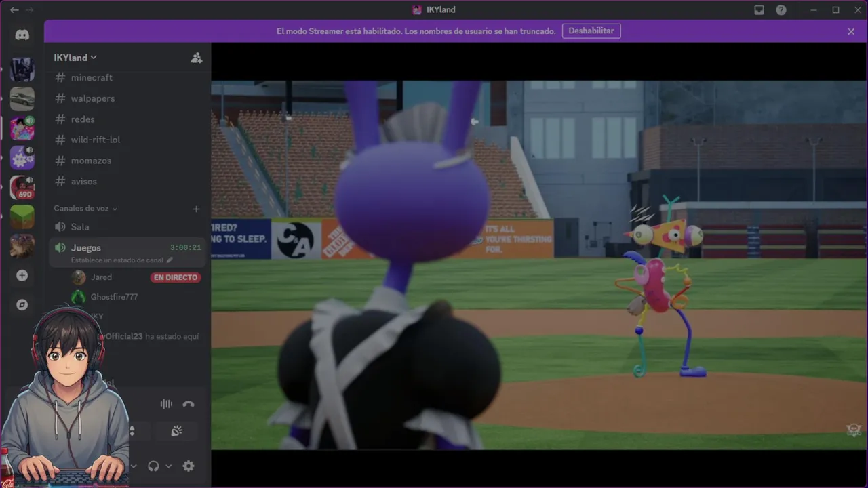868x488 pixels.
Task: Collapse the Canales de voz category
Action: coord(85,209)
